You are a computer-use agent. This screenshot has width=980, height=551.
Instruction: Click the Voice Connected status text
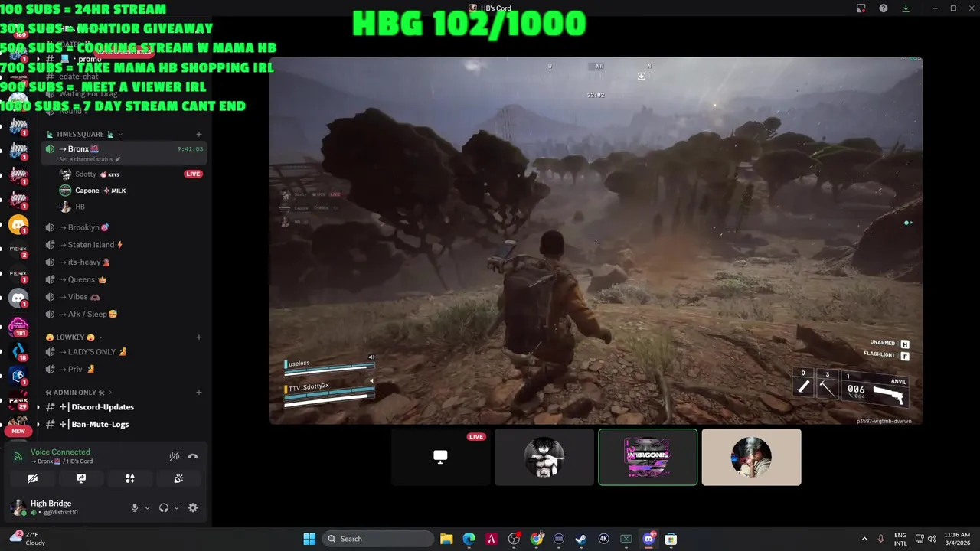[60, 452]
